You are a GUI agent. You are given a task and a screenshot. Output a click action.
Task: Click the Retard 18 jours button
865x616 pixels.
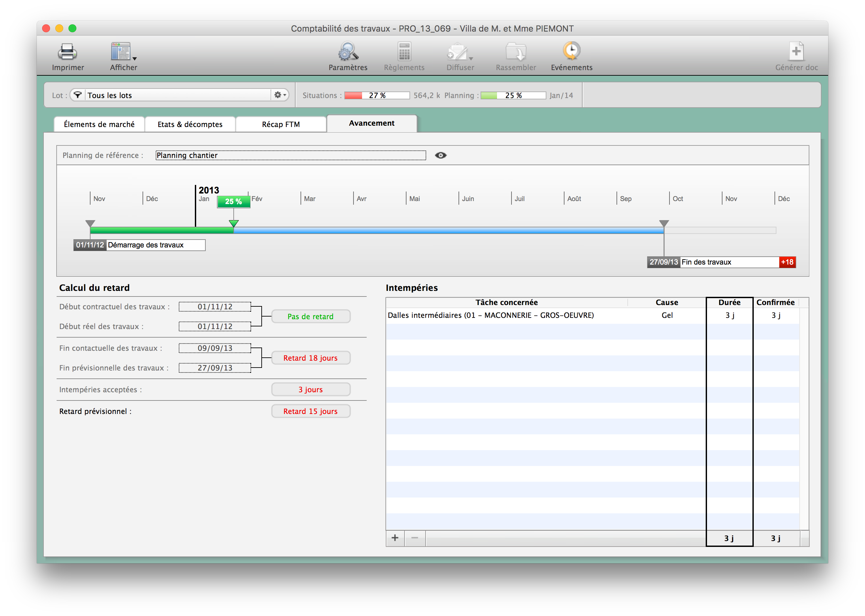(x=310, y=358)
